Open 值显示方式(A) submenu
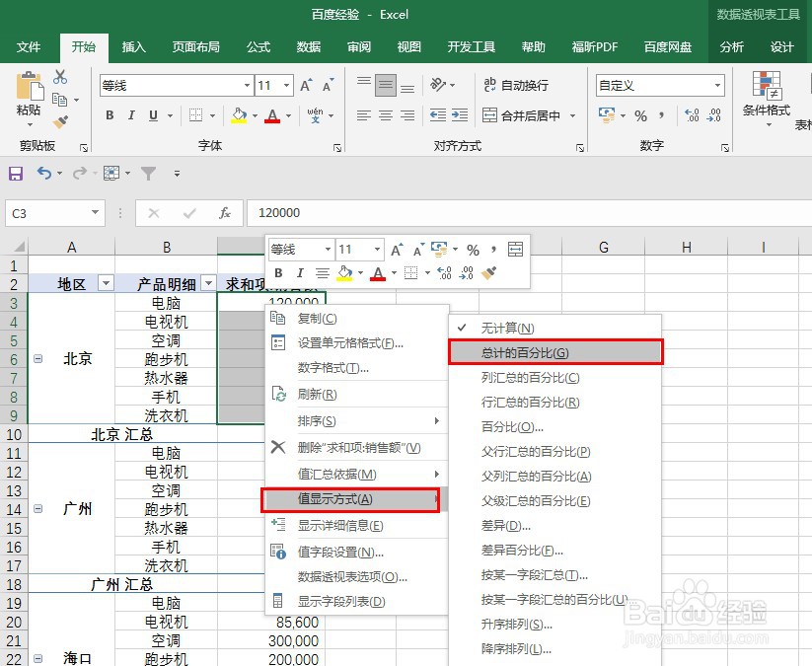812x666 pixels. (350, 500)
